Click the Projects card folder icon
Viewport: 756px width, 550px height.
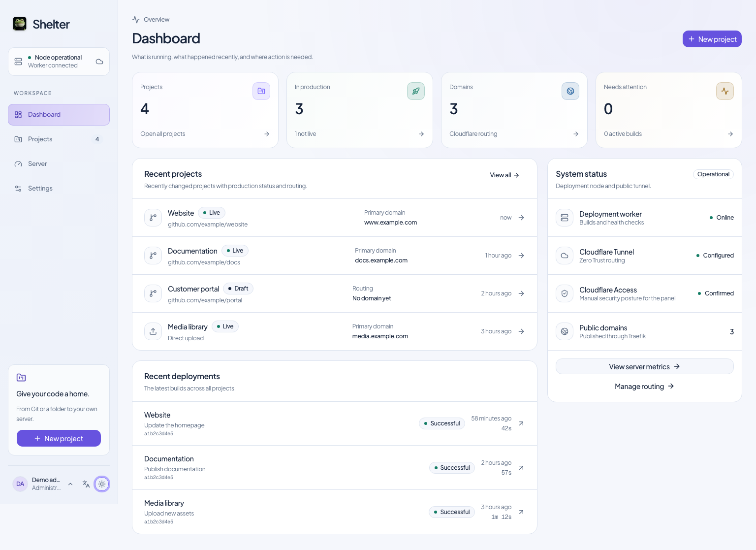click(x=261, y=91)
